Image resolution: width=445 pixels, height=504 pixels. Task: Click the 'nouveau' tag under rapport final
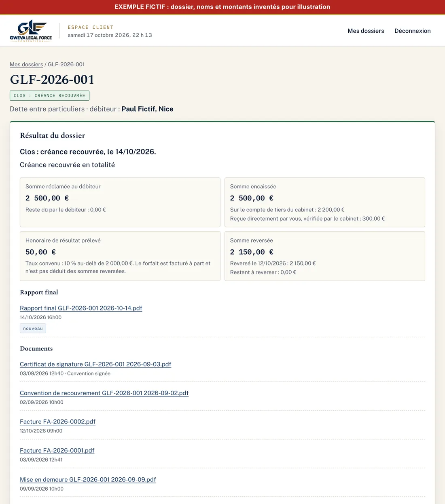33,328
